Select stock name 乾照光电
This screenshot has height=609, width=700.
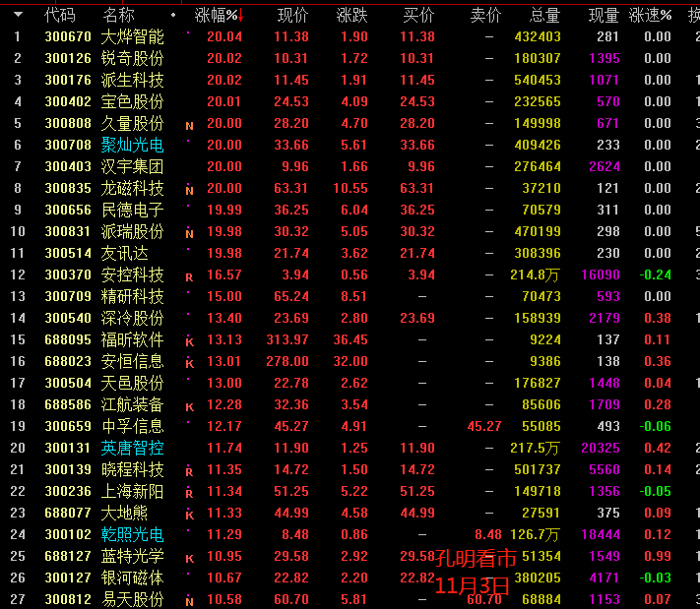(x=133, y=534)
